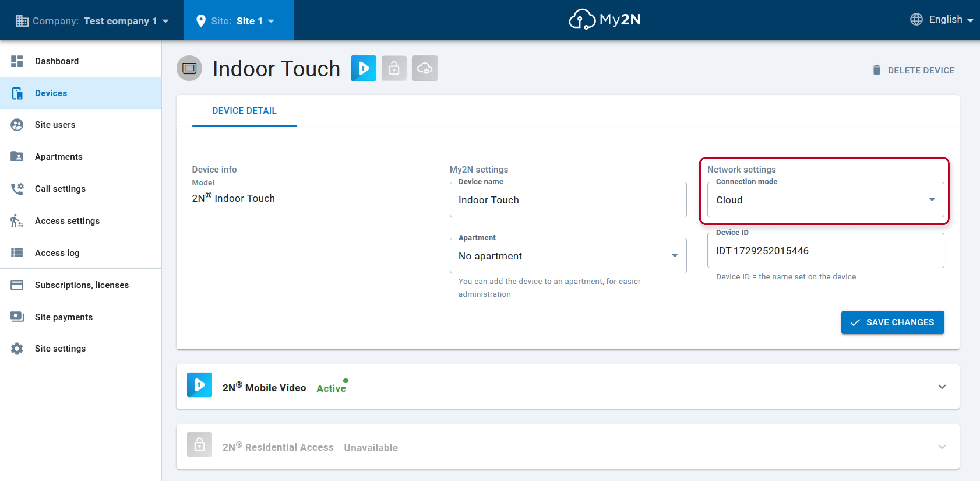Click the Access log list icon

tap(17, 252)
